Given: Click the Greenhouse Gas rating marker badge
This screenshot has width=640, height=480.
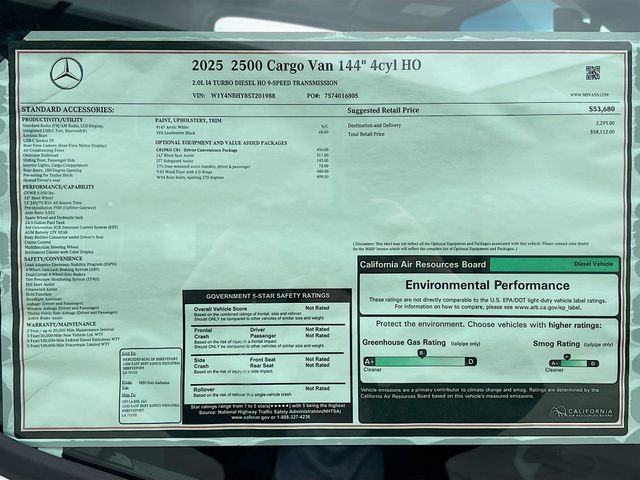Looking at the screenshot, I should [422, 353].
